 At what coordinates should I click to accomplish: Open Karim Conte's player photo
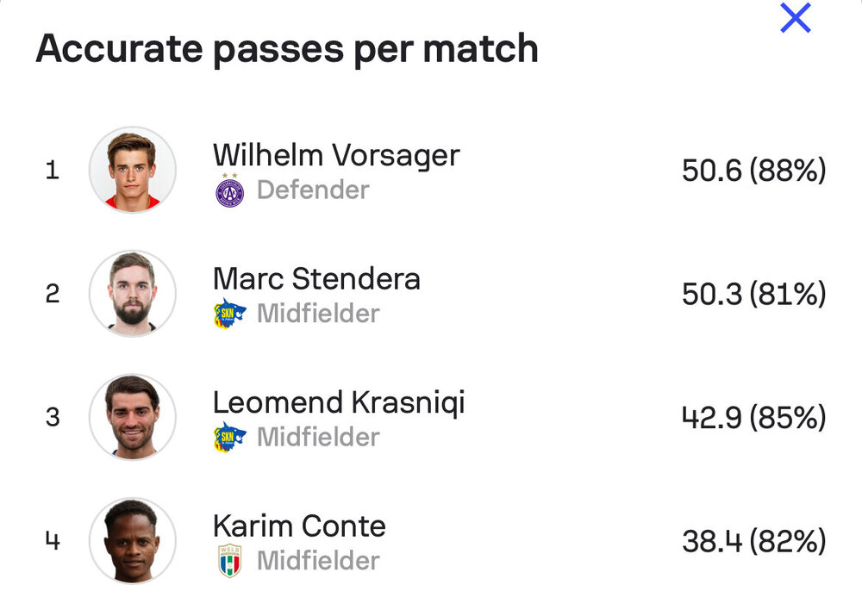coord(133,541)
